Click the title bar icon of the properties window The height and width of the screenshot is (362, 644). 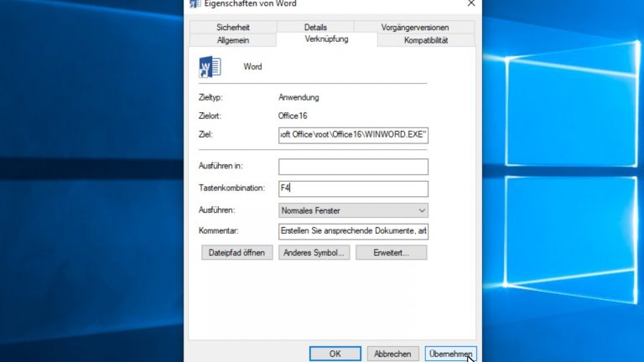[195, 4]
